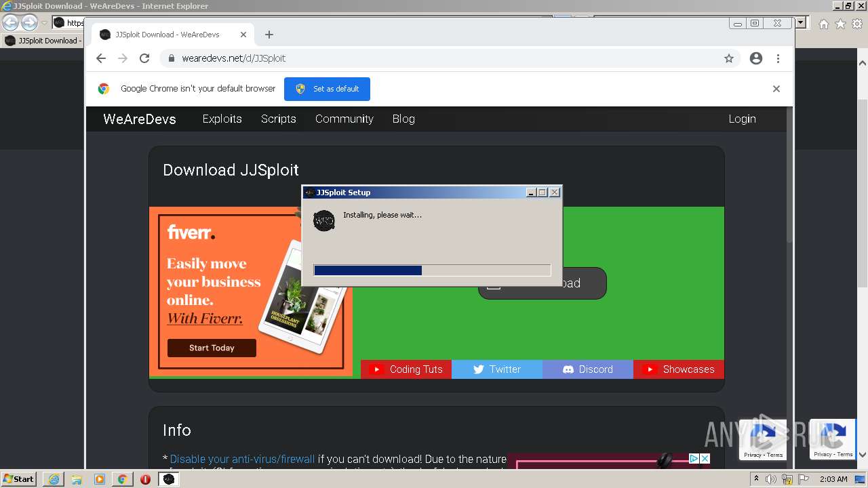Click Chrome's forward arrow

click(x=123, y=58)
